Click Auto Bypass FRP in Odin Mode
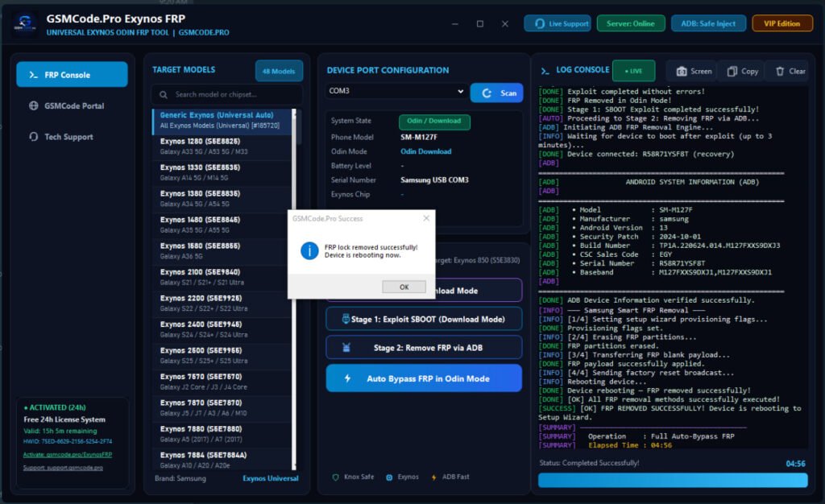 point(424,378)
